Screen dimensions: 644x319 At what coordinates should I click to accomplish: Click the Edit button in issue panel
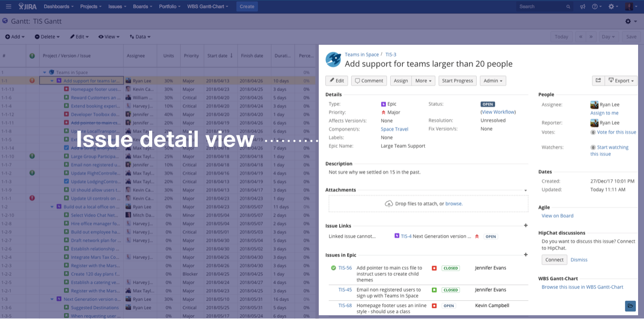click(337, 81)
